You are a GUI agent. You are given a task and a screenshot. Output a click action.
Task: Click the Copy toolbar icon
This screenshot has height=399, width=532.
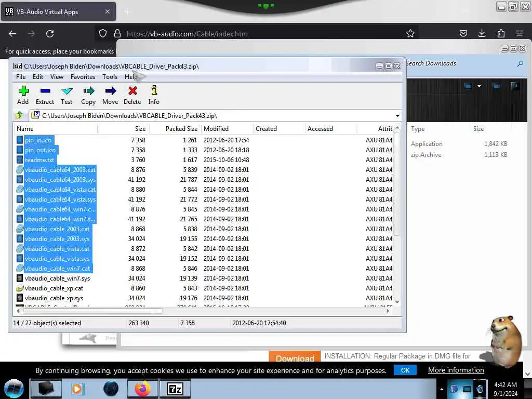[88, 95]
